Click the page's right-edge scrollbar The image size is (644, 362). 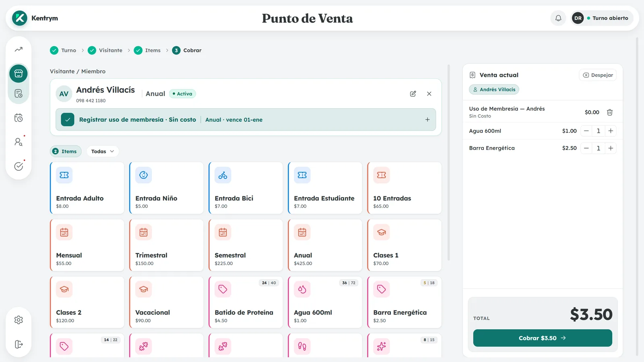(637, 197)
